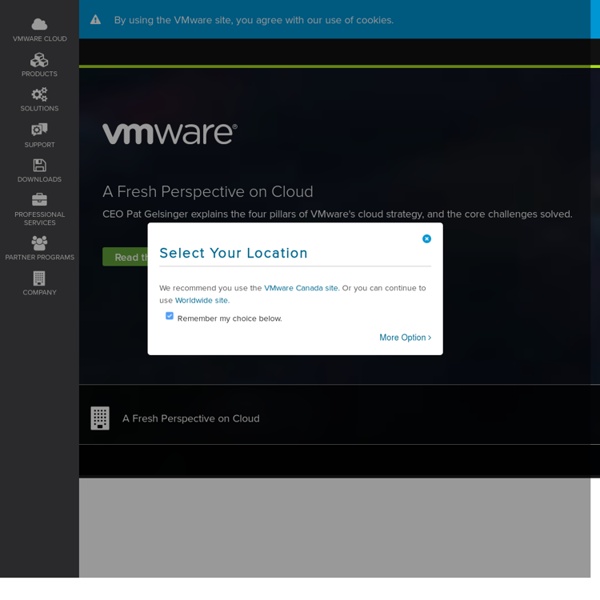Expand More Option link
Image resolution: width=600 pixels, height=600 pixels.
[405, 337]
